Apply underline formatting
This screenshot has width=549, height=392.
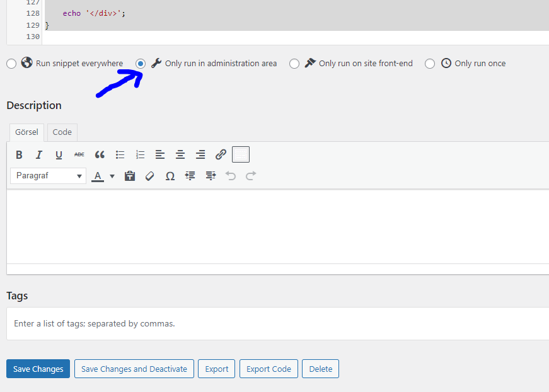[x=59, y=154]
